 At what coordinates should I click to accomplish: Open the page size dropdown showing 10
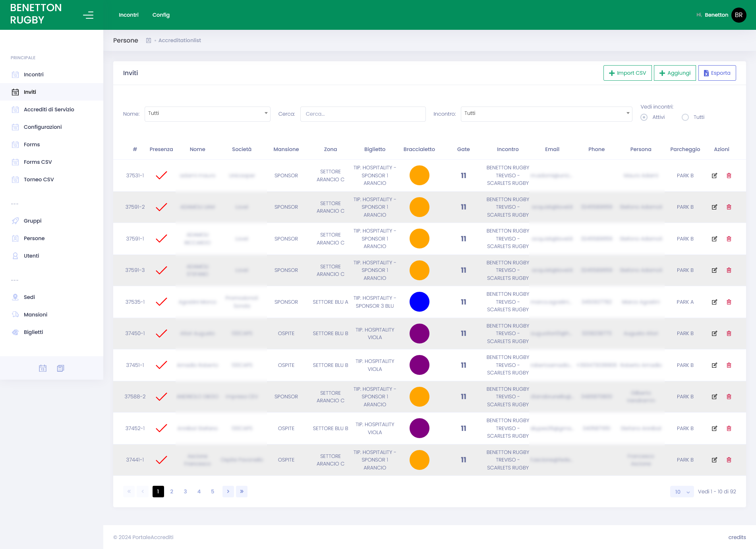click(682, 492)
